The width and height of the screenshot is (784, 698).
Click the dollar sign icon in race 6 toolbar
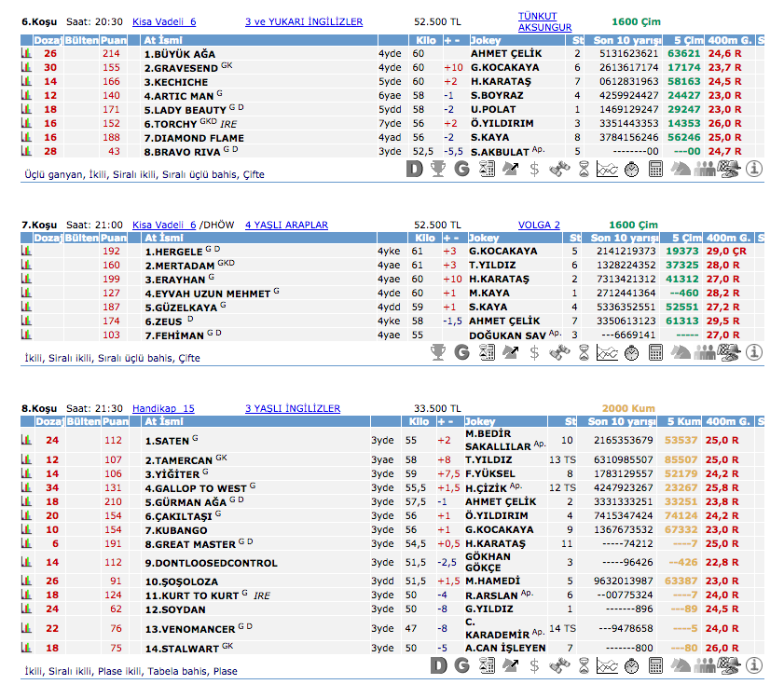coord(534,169)
